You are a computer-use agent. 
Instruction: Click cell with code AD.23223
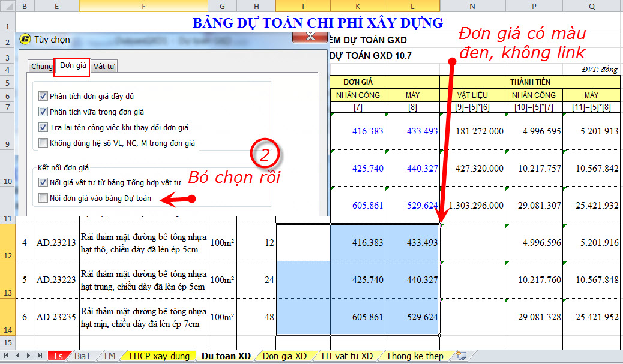tap(56, 280)
